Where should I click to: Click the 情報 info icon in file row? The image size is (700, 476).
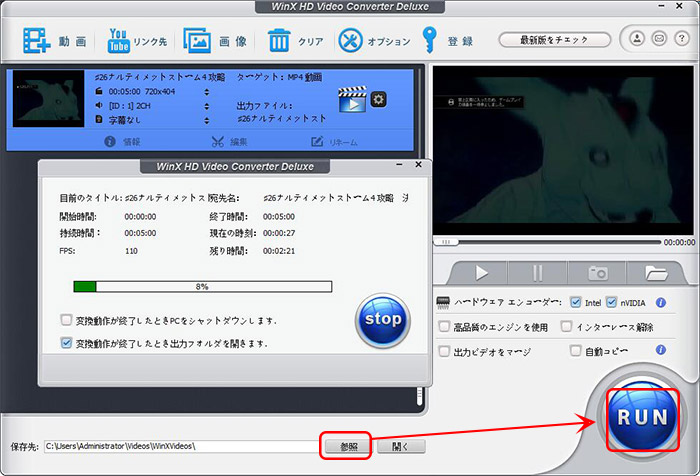click(x=110, y=142)
